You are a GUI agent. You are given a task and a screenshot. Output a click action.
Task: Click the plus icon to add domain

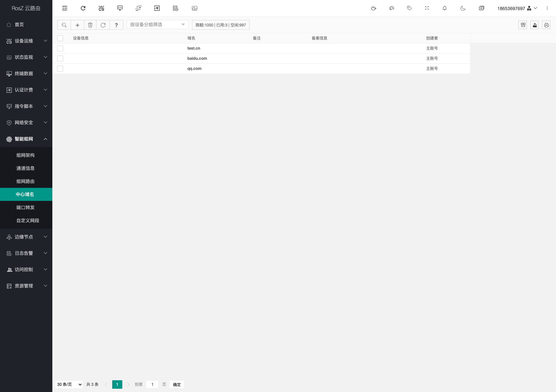[x=78, y=25]
